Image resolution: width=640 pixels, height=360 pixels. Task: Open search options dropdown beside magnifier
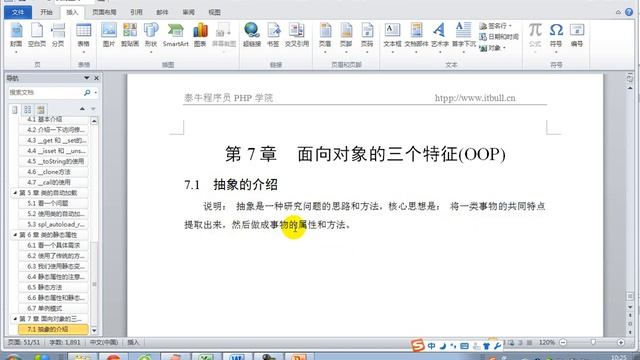(x=96, y=93)
